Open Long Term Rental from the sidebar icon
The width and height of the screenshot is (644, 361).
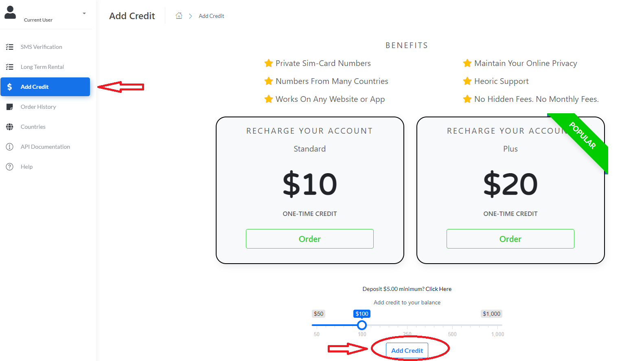click(10, 67)
